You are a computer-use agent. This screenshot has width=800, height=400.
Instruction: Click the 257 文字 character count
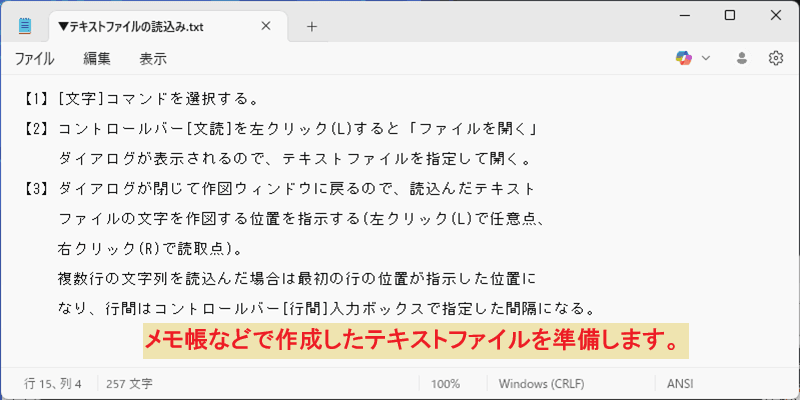click(129, 384)
